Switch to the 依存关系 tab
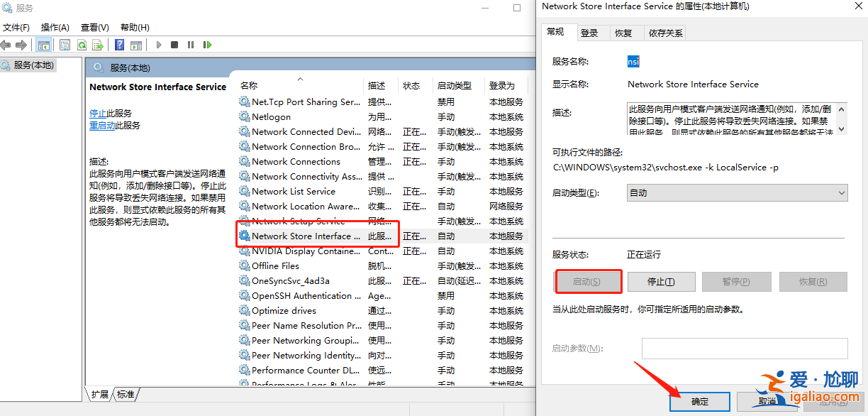The image size is (868, 416). click(665, 32)
